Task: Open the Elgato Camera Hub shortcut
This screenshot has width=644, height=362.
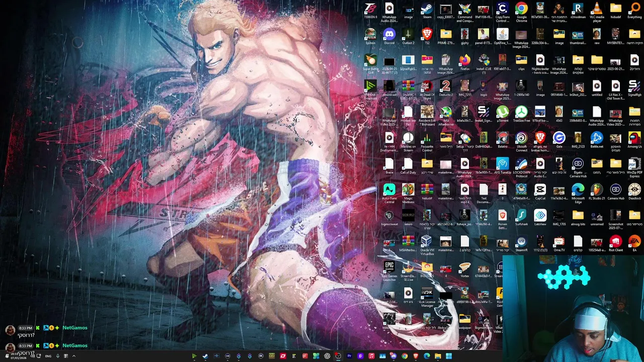Action: [x=578, y=168]
